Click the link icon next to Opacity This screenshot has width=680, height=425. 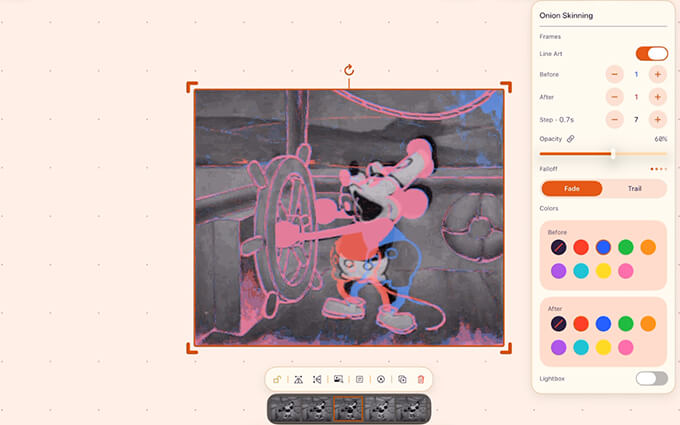click(571, 139)
